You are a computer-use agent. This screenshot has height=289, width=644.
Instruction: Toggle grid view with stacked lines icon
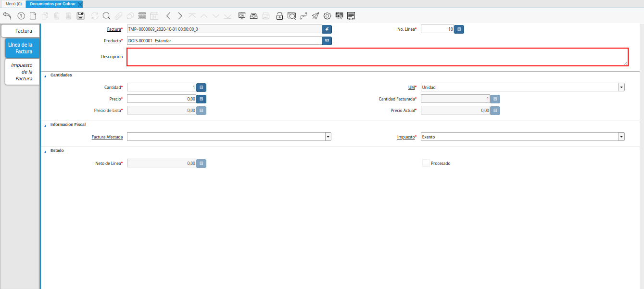click(x=142, y=16)
